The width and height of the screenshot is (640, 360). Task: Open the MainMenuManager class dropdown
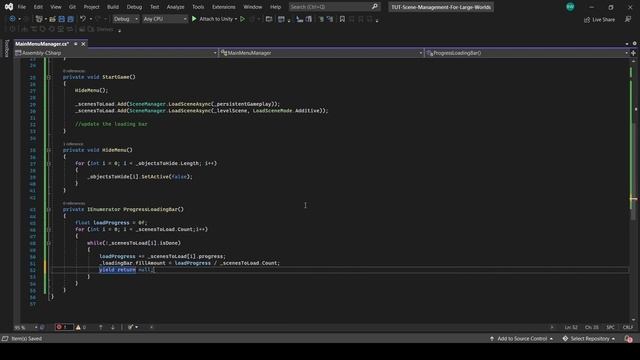tap(321, 53)
